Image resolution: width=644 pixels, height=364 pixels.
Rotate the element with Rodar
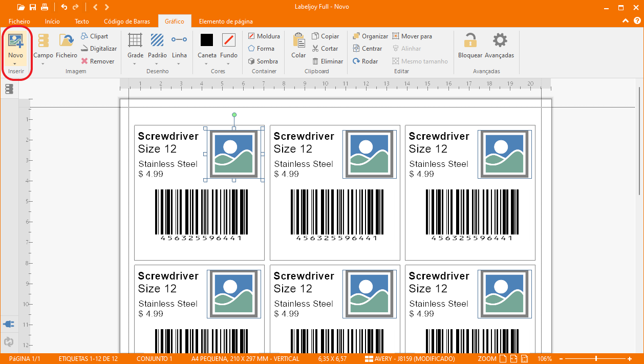pos(365,61)
